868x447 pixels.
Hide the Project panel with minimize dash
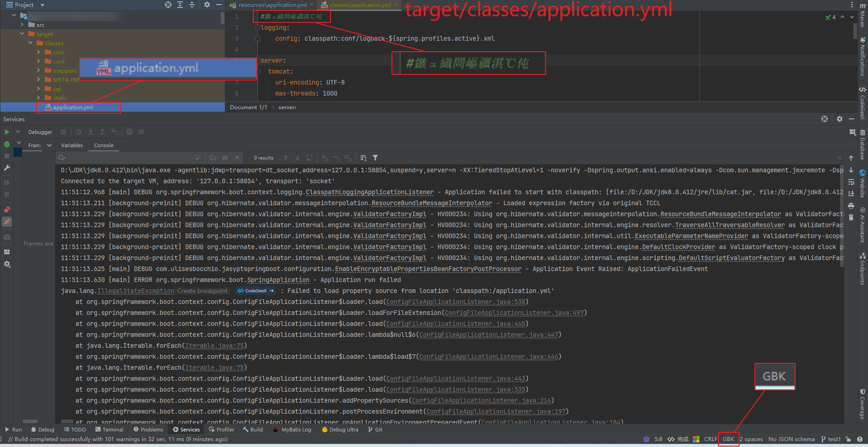point(219,5)
